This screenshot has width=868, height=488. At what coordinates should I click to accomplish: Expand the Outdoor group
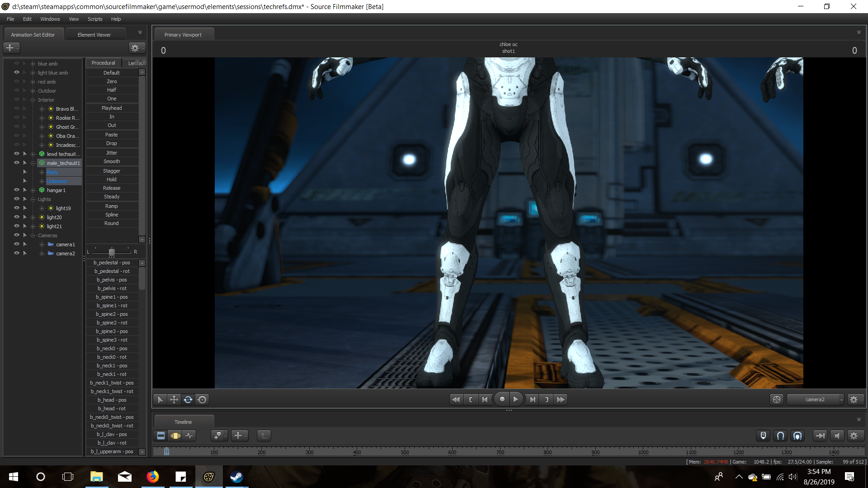click(x=33, y=91)
